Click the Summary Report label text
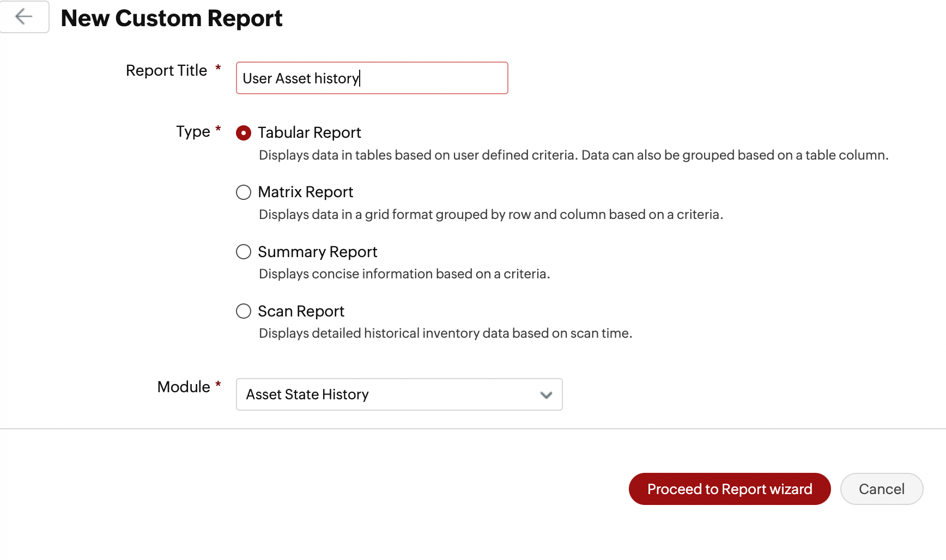Viewport: 946px width, 560px height. (317, 252)
